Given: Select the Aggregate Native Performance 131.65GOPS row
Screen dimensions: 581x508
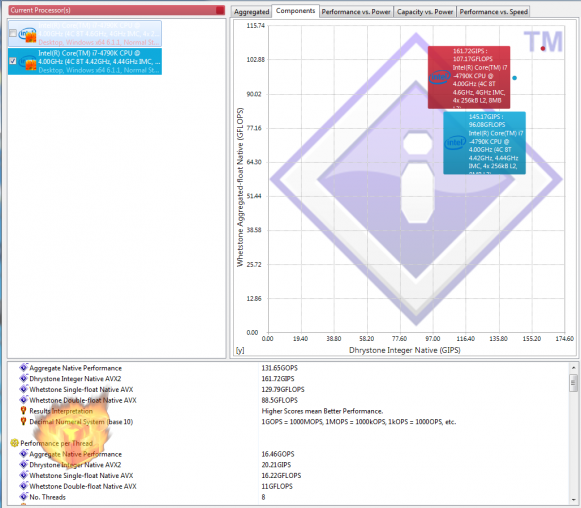Looking at the screenshot, I should pos(288,368).
